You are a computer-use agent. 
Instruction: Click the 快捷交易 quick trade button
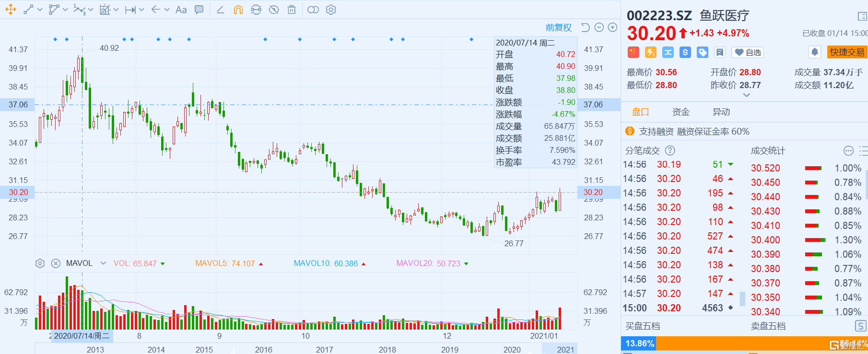point(847,52)
